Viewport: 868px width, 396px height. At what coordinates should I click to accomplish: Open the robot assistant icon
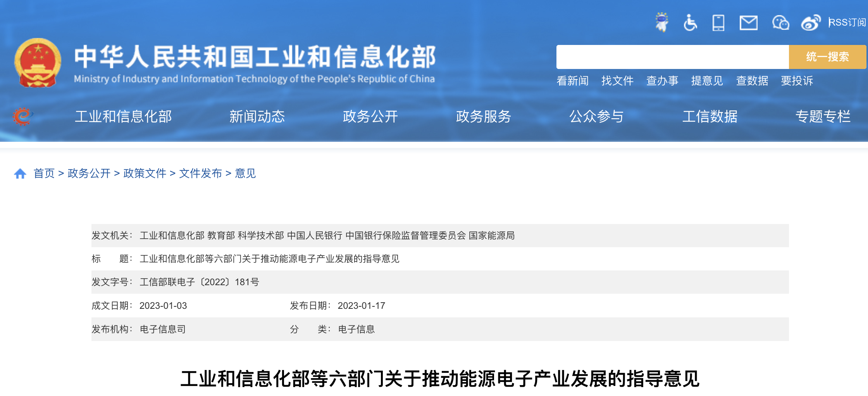click(x=662, y=22)
